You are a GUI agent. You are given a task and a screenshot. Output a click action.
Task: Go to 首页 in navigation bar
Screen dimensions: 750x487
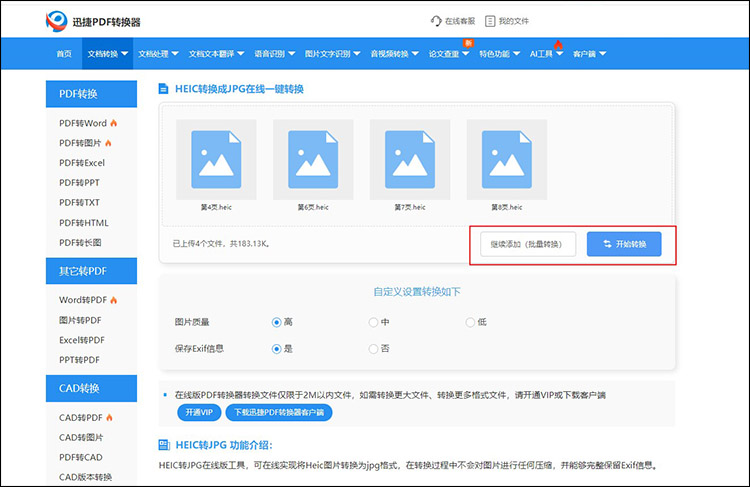tap(64, 54)
